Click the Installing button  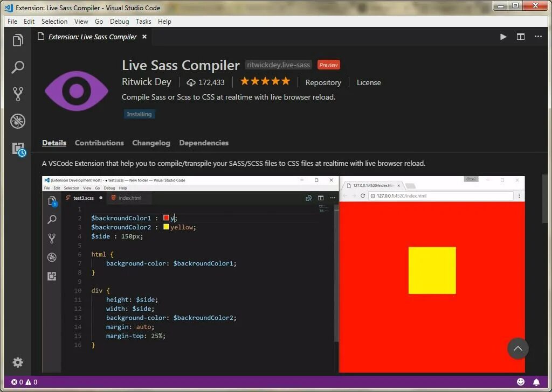pyautogui.click(x=139, y=114)
